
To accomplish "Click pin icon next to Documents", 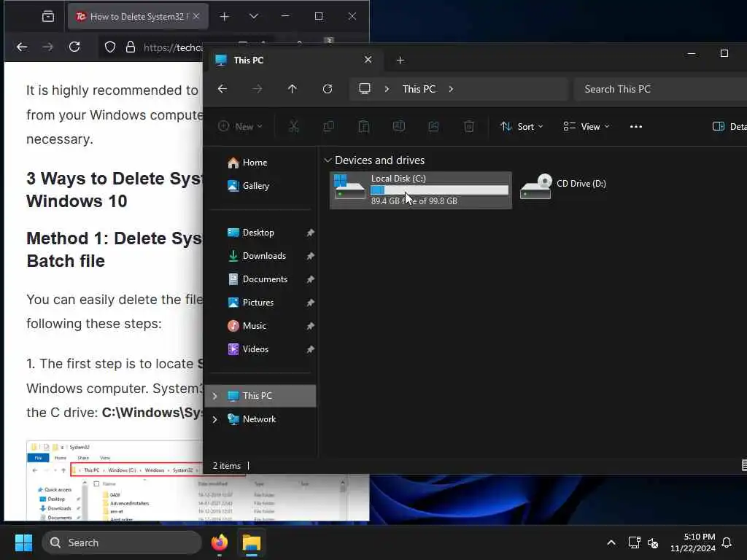I will 310,279.
